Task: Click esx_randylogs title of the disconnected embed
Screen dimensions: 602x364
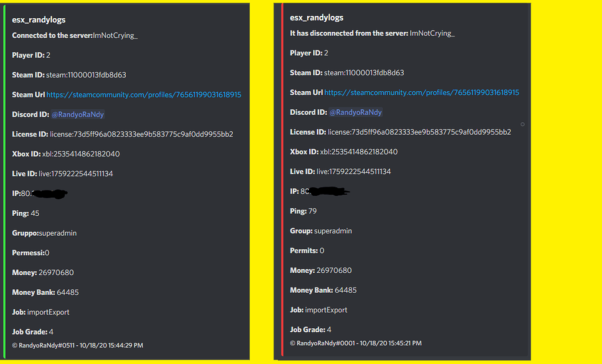Action: click(317, 18)
